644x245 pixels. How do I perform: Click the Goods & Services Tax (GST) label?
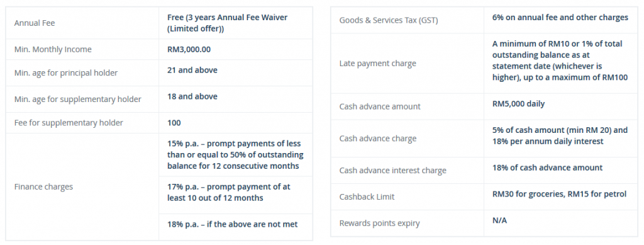(x=389, y=20)
